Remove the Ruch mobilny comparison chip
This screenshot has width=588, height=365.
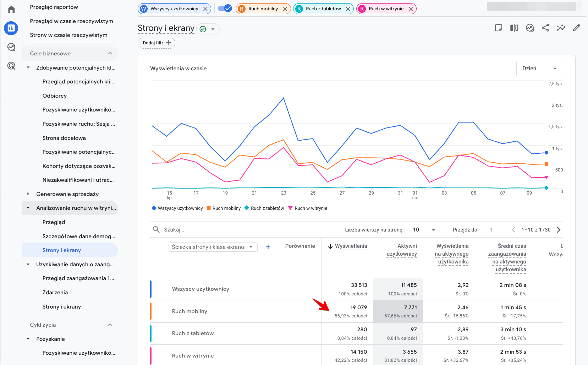pyautogui.click(x=285, y=9)
